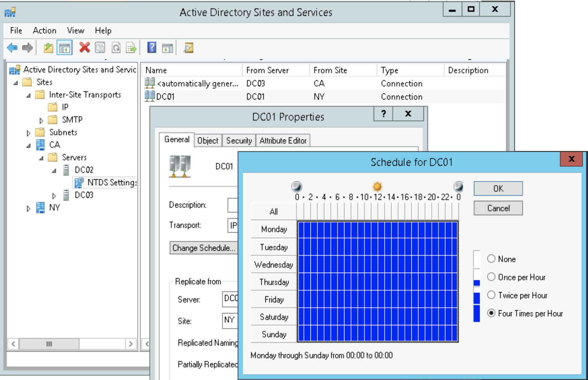Screen dimensions: 588x380
Task: Click the Wednesday row header in schedule
Action: [274, 265]
